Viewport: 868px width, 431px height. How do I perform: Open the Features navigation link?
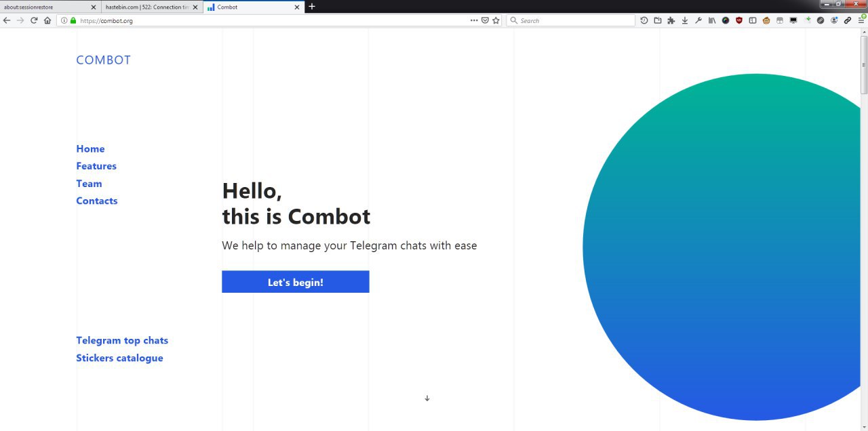click(96, 166)
